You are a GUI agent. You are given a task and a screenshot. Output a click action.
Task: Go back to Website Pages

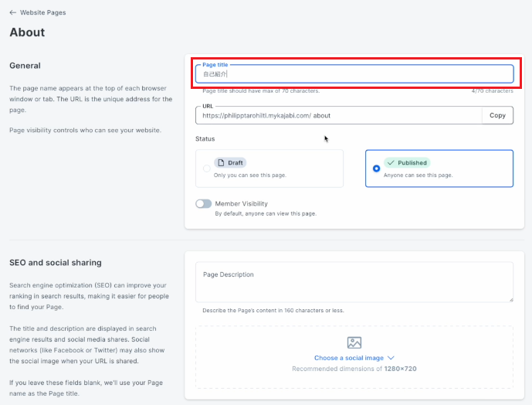tap(42, 12)
